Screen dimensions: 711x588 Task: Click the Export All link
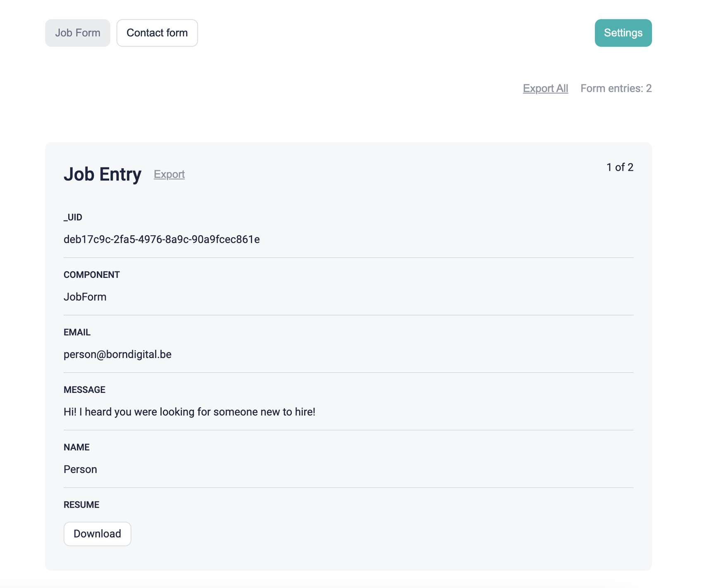(x=545, y=88)
